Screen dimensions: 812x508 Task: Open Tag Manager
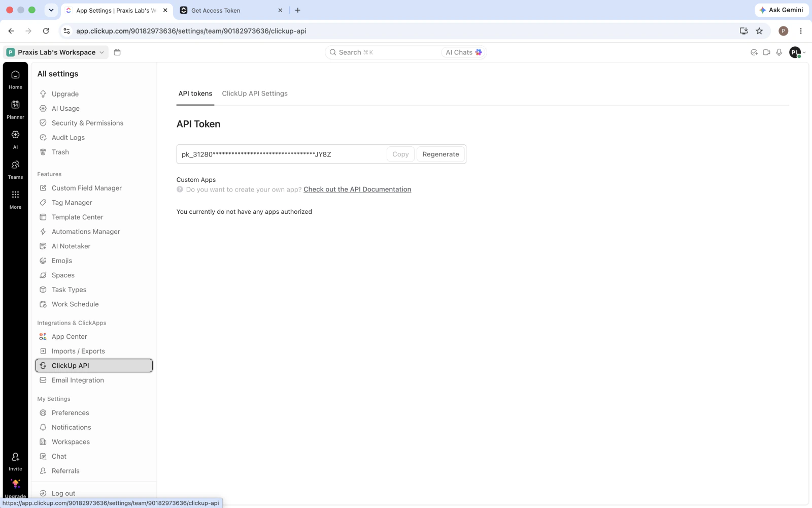point(93,203)
